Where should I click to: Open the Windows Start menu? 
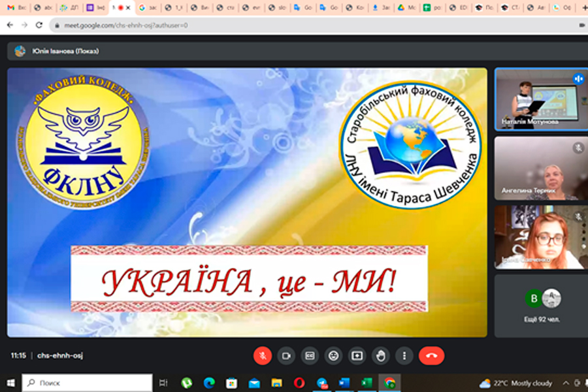point(10,383)
